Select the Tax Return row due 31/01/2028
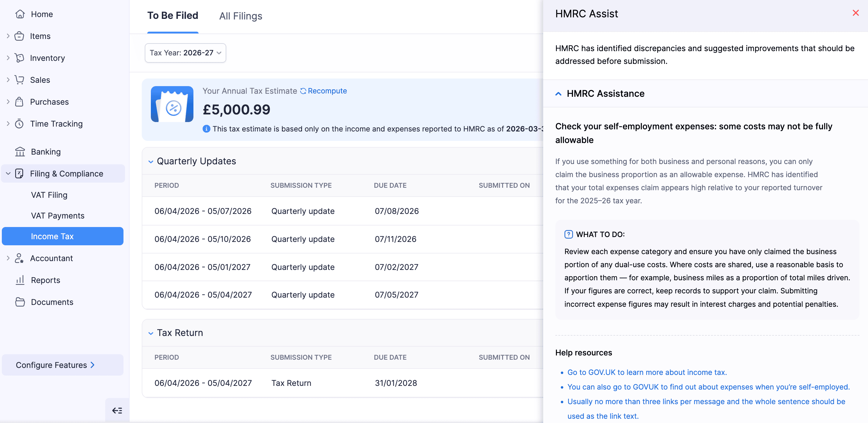868x423 pixels. click(x=343, y=383)
